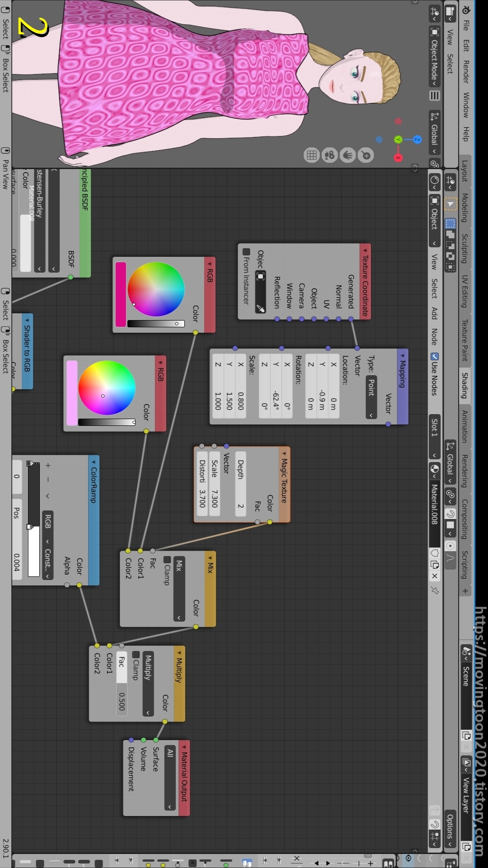This screenshot has width=488, height=868.
Task: Open the transform pivot point icon
Action: 450,496
